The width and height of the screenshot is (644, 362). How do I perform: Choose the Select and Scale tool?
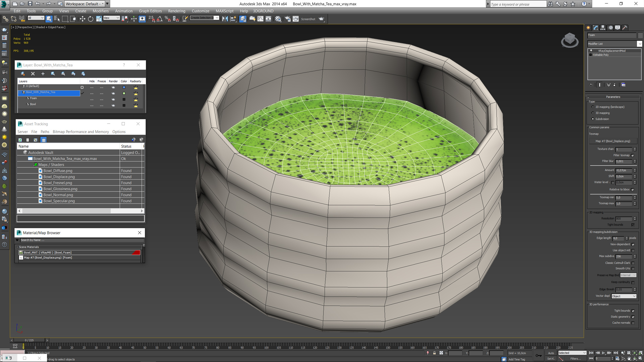(x=99, y=19)
